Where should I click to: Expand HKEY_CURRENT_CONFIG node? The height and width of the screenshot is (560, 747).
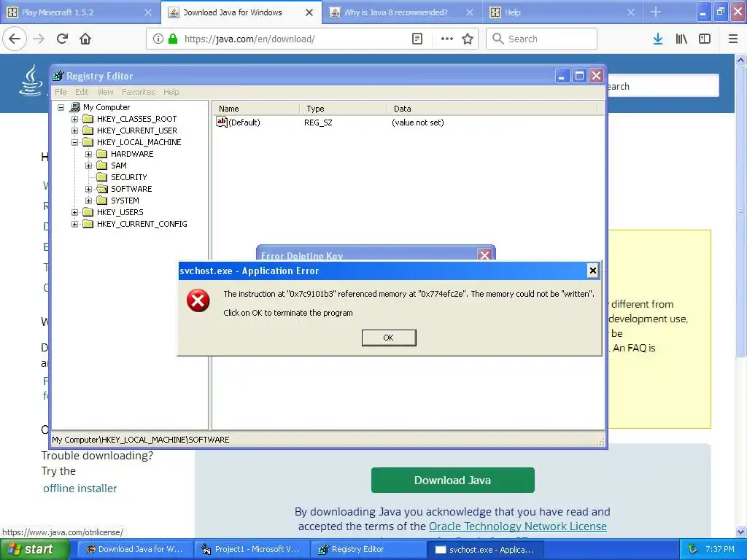(75, 224)
